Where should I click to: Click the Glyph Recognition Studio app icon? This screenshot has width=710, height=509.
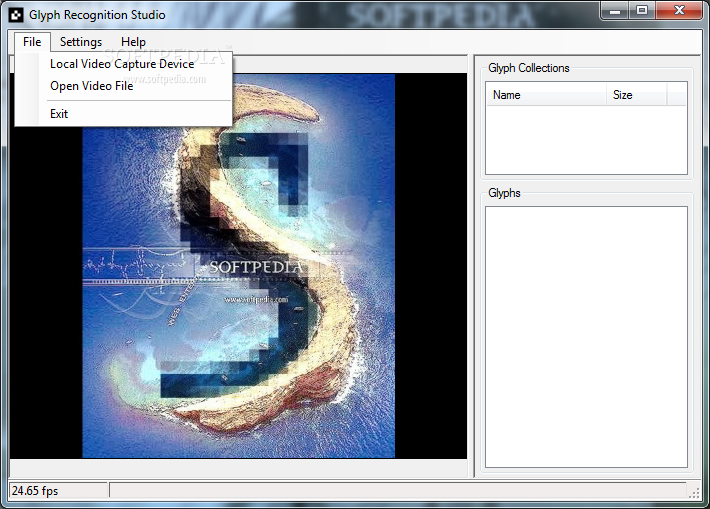(x=16, y=15)
